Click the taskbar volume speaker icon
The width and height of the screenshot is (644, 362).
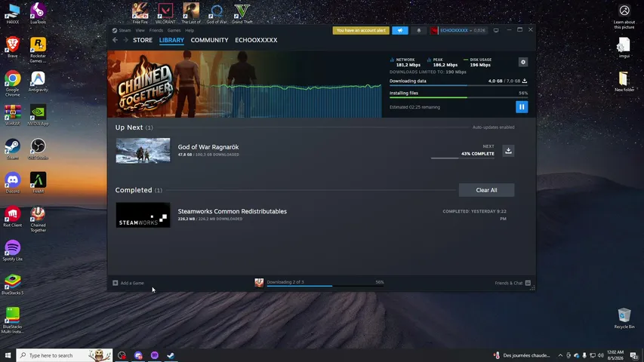pyautogui.click(x=600, y=355)
